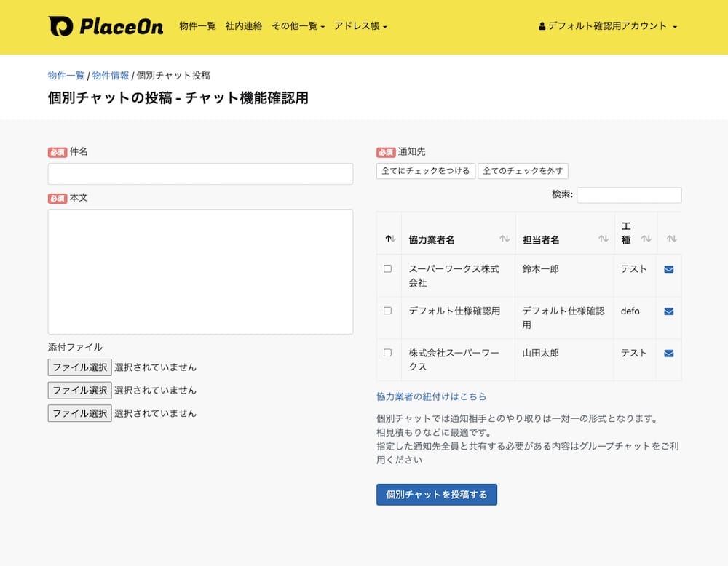728x566 pixels.
Task: Click 全てのチェックを外す button
Action: 523,171
